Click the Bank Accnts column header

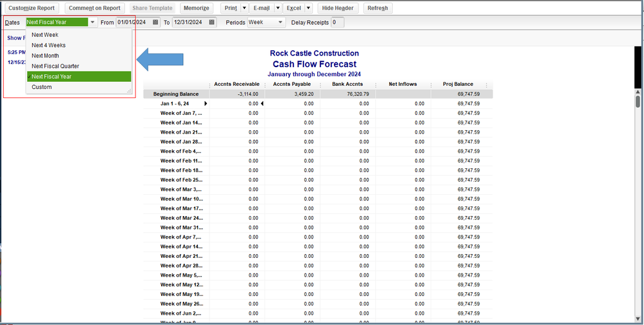347,84
